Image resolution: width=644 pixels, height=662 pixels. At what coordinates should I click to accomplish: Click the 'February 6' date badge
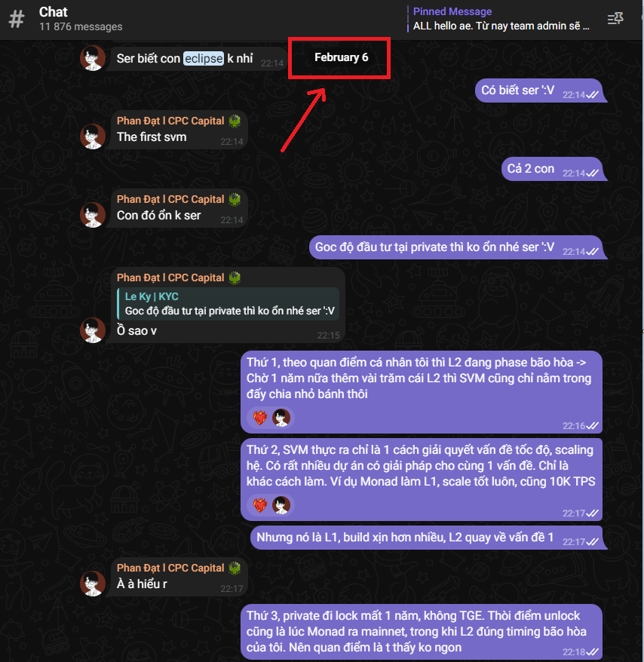[x=341, y=57]
